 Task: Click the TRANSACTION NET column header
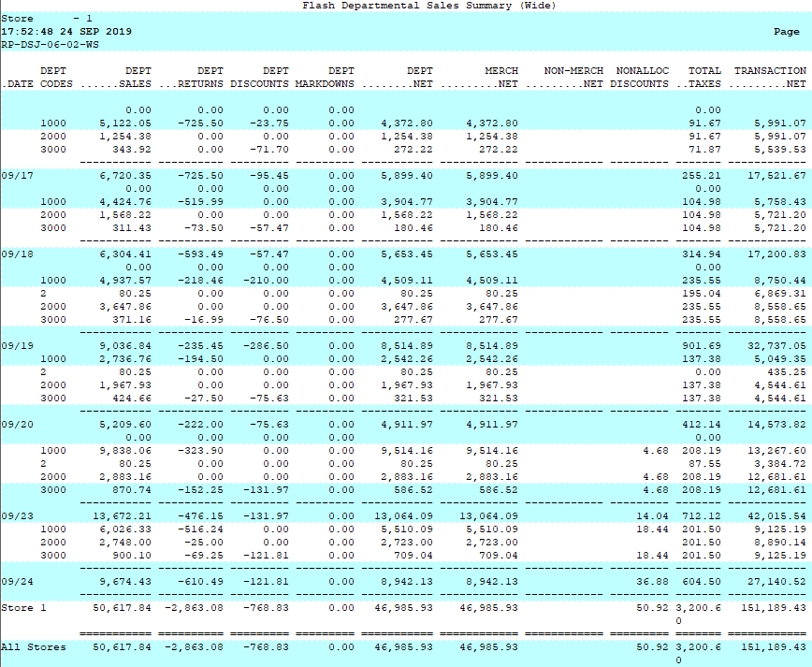click(770, 77)
